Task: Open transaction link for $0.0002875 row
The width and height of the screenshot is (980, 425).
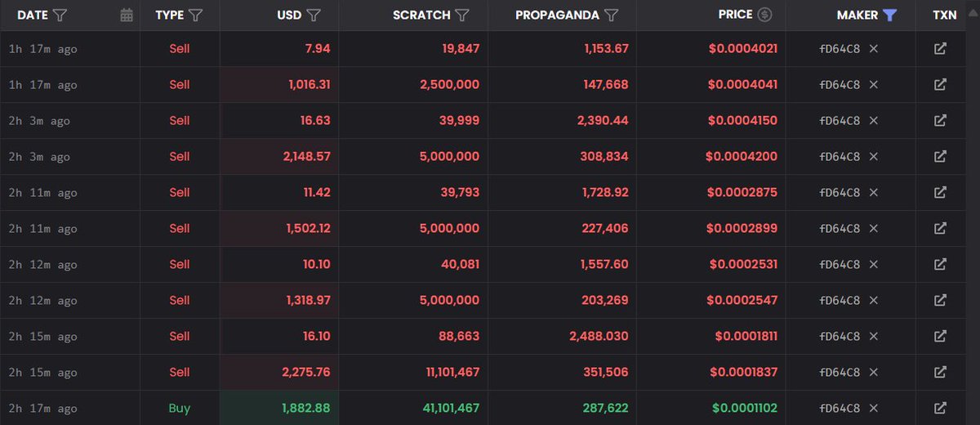Action: [940, 193]
